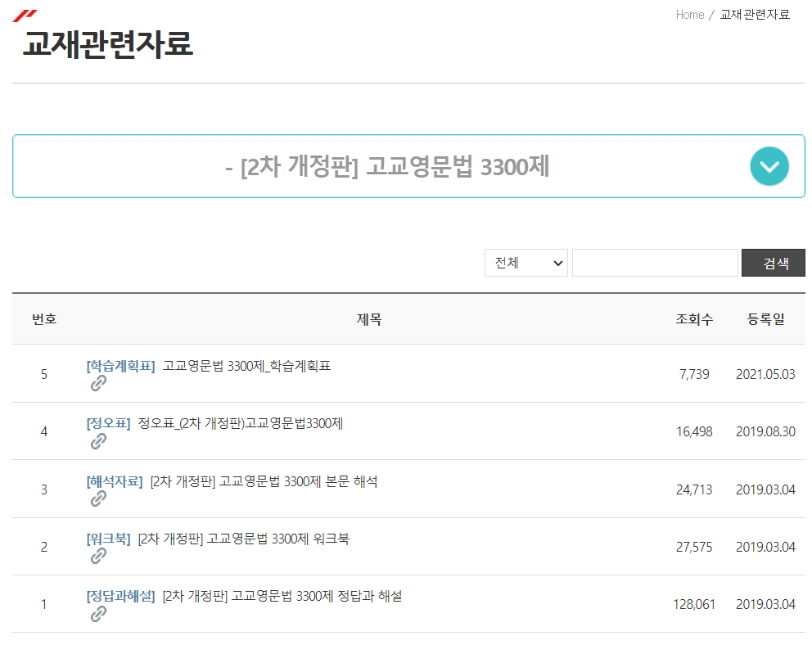
Task: Open 고교영문법 3300제 본문 해석 post
Action: [264, 481]
